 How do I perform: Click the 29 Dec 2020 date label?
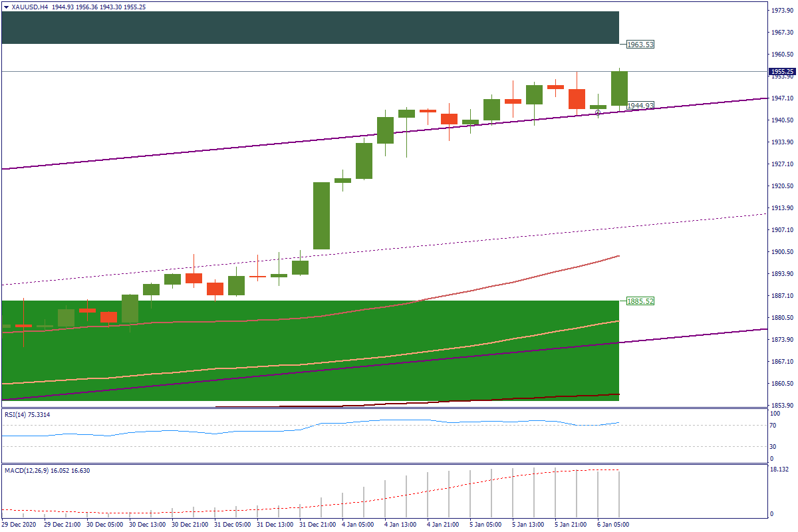(x=19, y=524)
